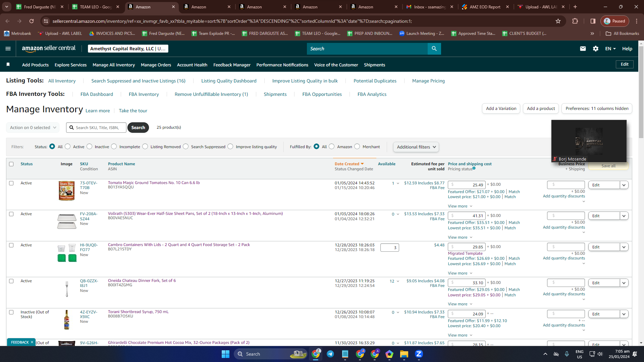Go back with the browser back arrow
The image size is (644, 362).
coord(7,21)
